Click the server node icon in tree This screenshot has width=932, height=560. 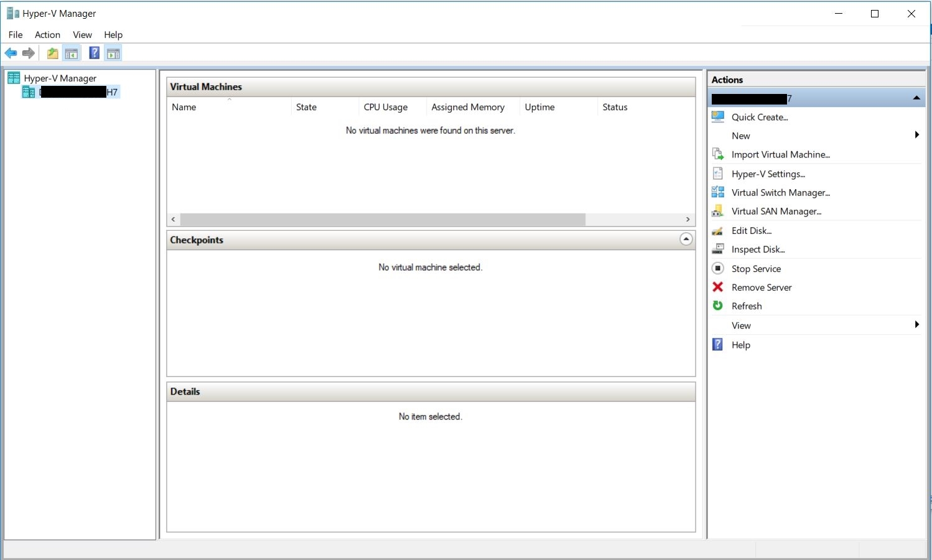pyautogui.click(x=29, y=92)
